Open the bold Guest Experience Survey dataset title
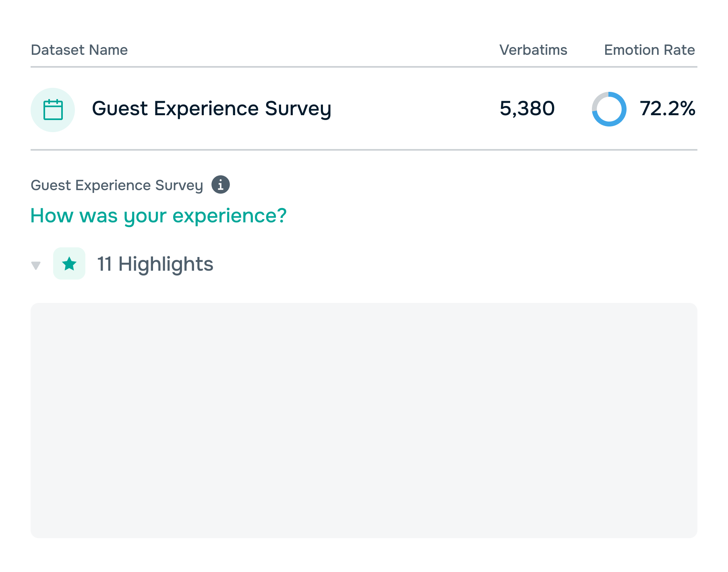The width and height of the screenshot is (728, 572). (211, 109)
